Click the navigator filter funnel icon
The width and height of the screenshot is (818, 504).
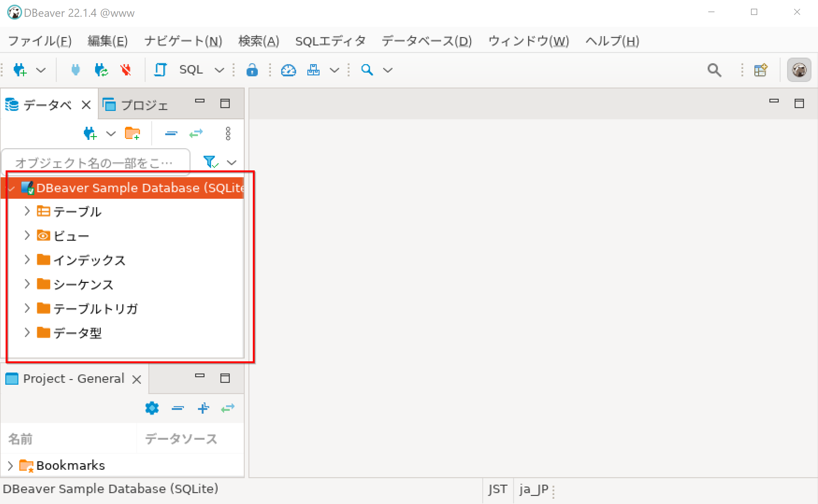click(x=211, y=162)
